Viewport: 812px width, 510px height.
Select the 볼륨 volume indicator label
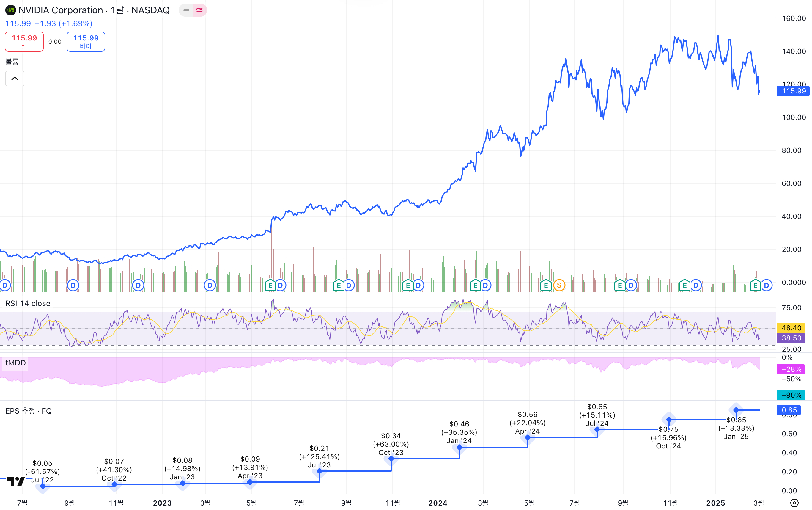(x=12, y=62)
